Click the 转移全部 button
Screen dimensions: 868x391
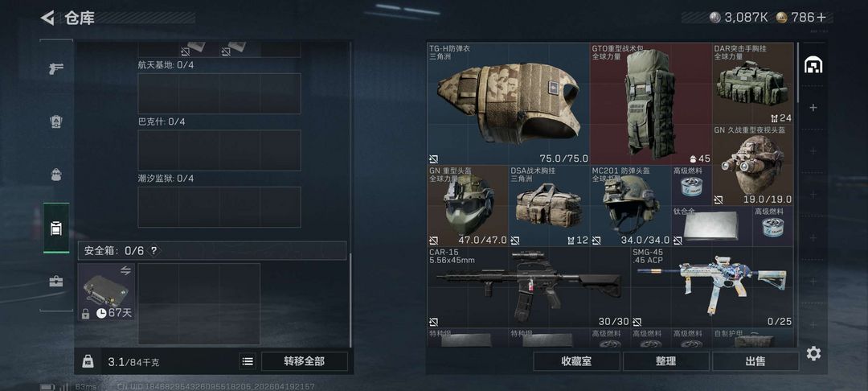tap(305, 361)
